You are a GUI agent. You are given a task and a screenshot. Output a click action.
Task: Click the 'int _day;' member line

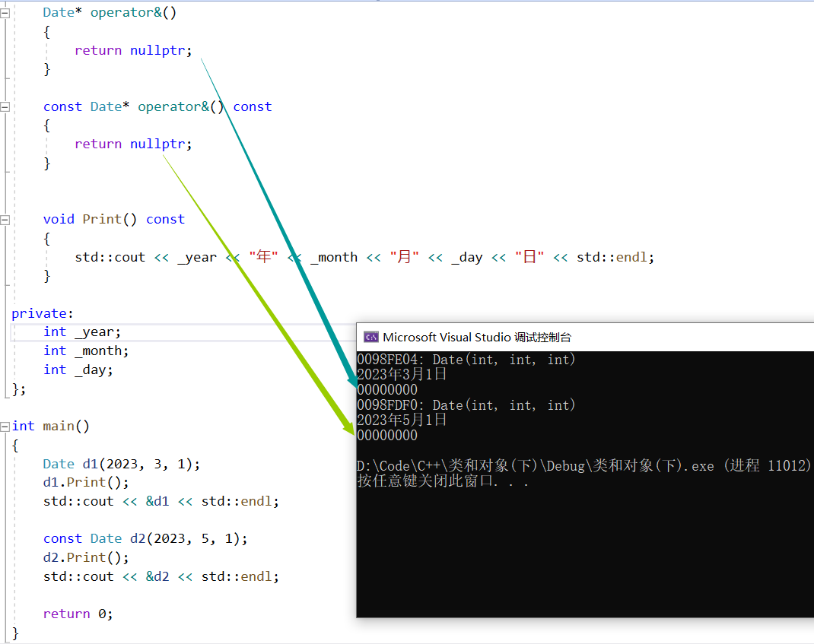point(78,370)
